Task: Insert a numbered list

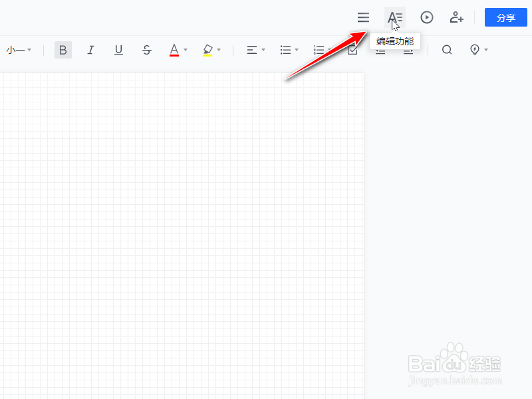Action: click(x=319, y=50)
